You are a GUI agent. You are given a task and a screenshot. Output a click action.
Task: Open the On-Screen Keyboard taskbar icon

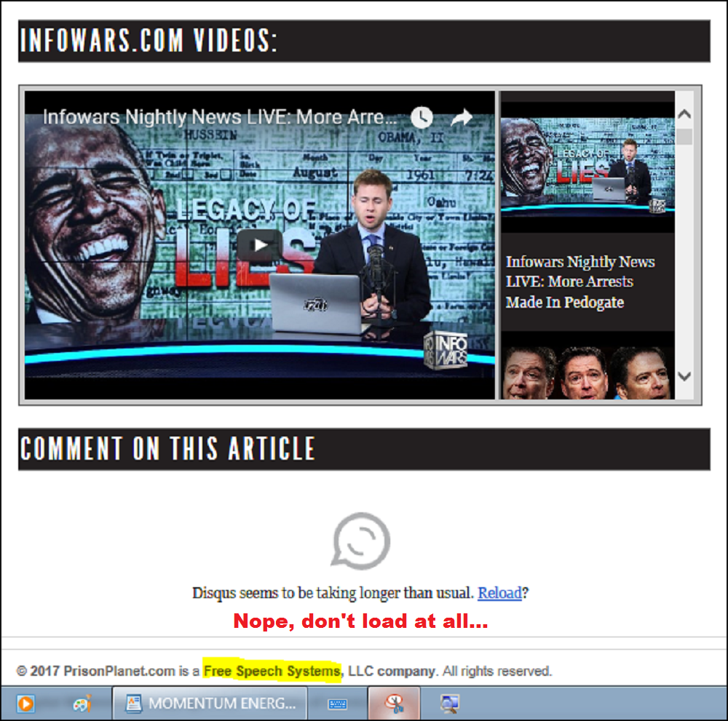pos(338,704)
